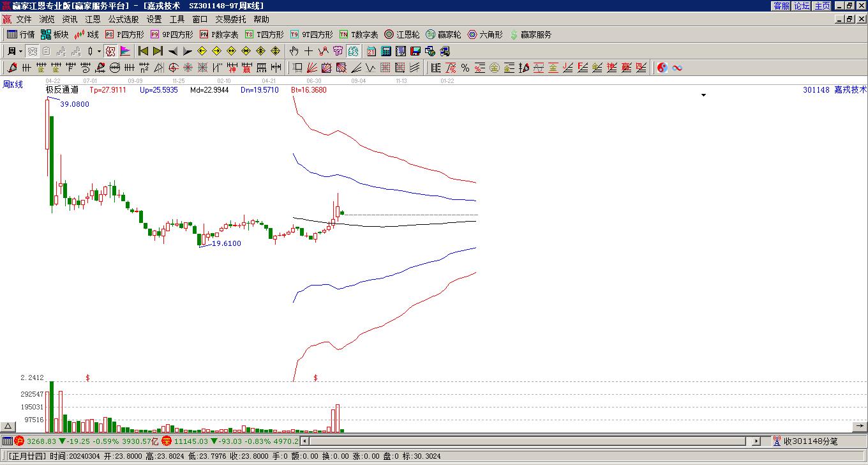
Task: Select the Gann fan lines tool
Action: click(x=312, y=68)
